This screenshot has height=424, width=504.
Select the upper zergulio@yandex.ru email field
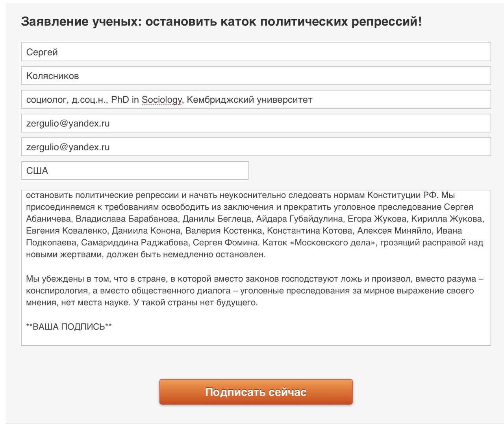click(256, 123)
